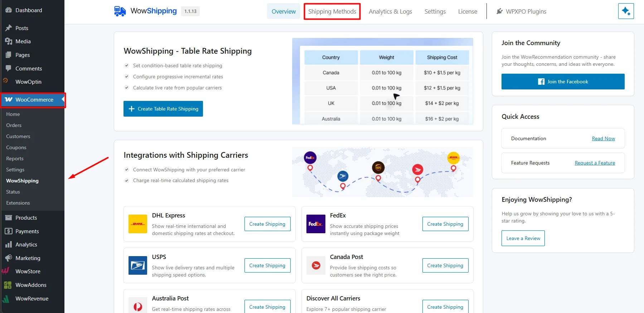Click the WowStore icon in sidebar

click(x=6, y=271)
